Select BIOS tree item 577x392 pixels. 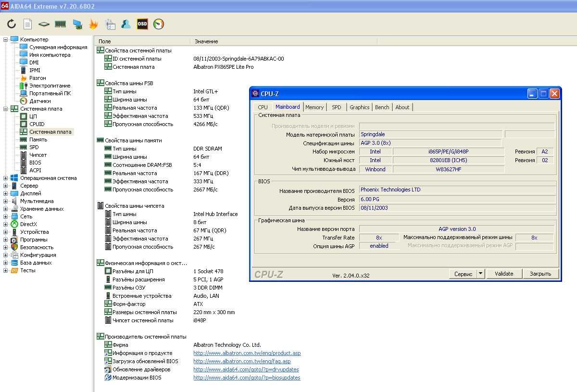tap(35, 163)
